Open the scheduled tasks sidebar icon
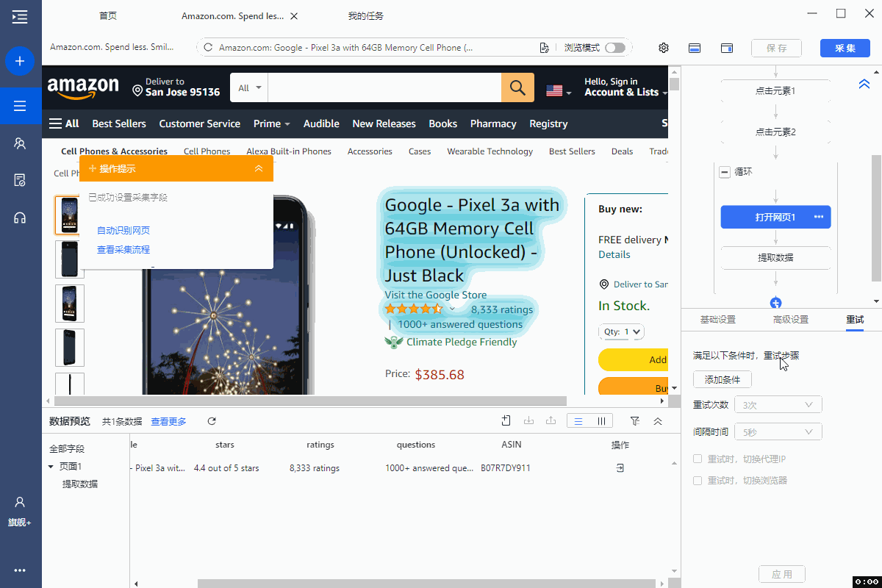The height and width of the screenshot is (588, 882). 20,180
